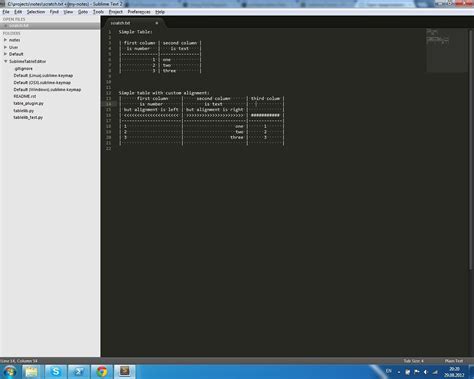Screen dimensions: 474x379
Task: Open the Selection menu
Action: [x=36, y=12]
